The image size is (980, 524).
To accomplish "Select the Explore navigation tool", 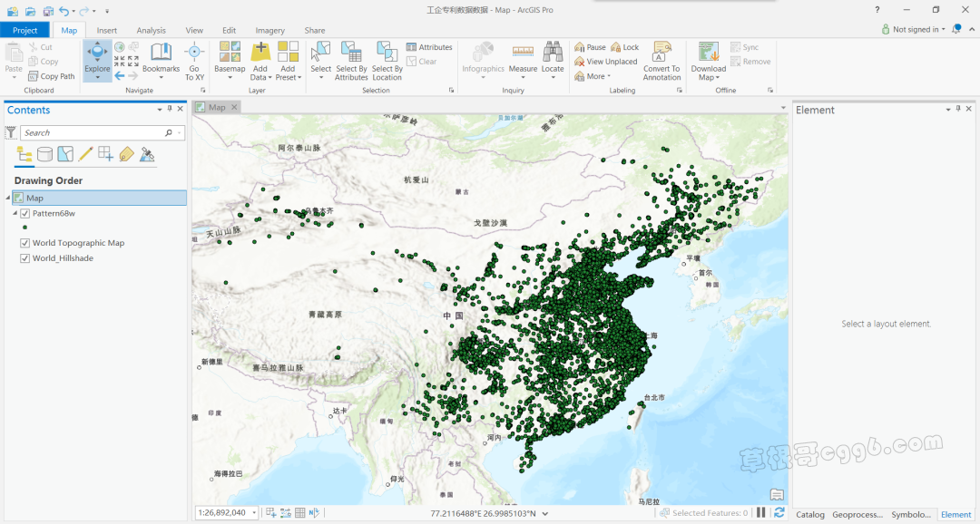I will click(97, 54).
